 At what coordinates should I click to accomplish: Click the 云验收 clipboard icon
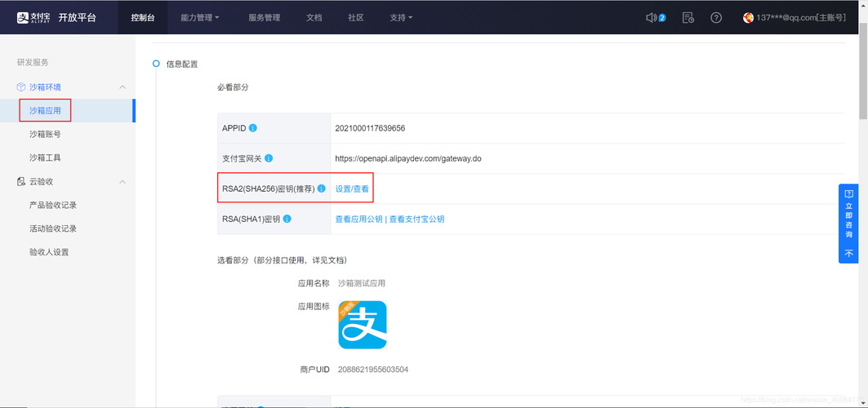click(x=21, y=181)
